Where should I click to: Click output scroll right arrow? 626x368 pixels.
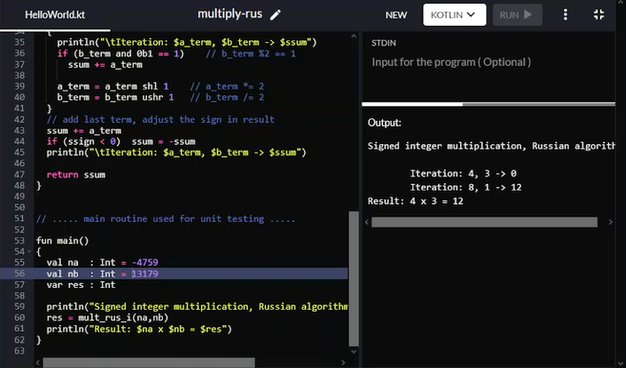click(610, 222)
